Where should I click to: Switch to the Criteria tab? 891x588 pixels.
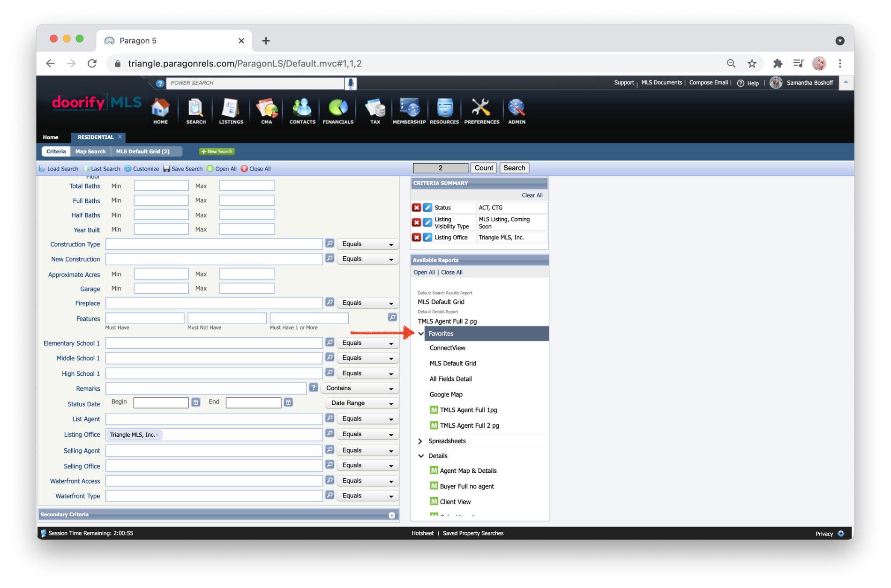pyautogui.click(x=56, y=151)
